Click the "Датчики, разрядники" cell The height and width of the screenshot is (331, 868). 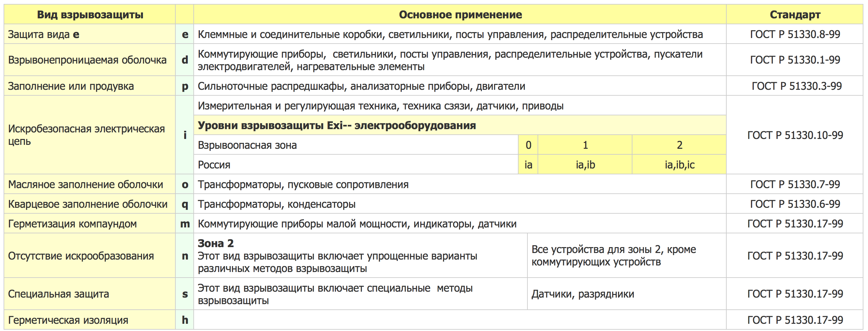pos(582,294)
